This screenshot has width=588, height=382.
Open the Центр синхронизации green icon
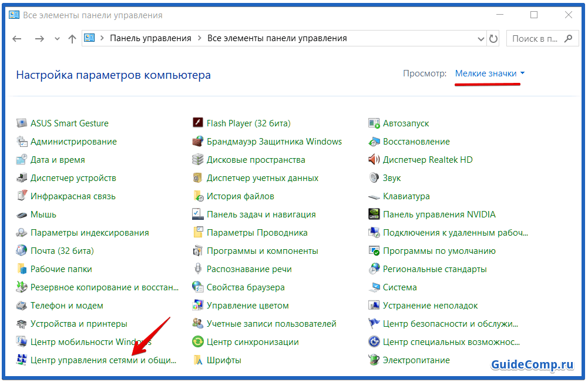[197, 342]
